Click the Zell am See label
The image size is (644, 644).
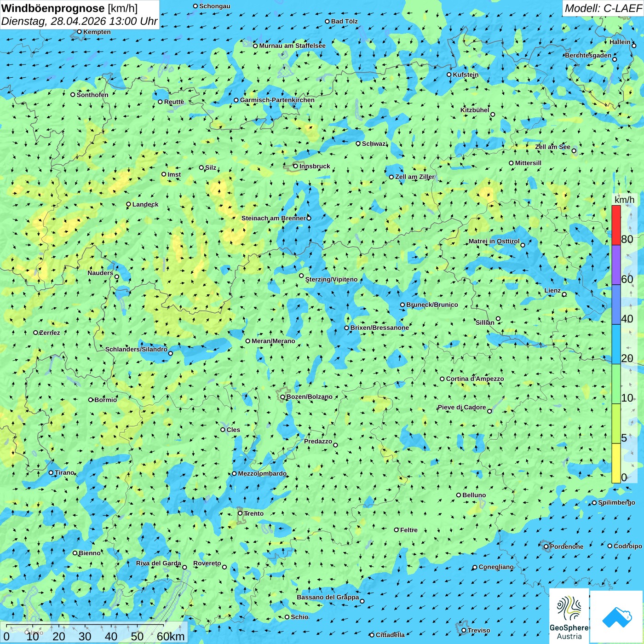(x=552, y=147)
